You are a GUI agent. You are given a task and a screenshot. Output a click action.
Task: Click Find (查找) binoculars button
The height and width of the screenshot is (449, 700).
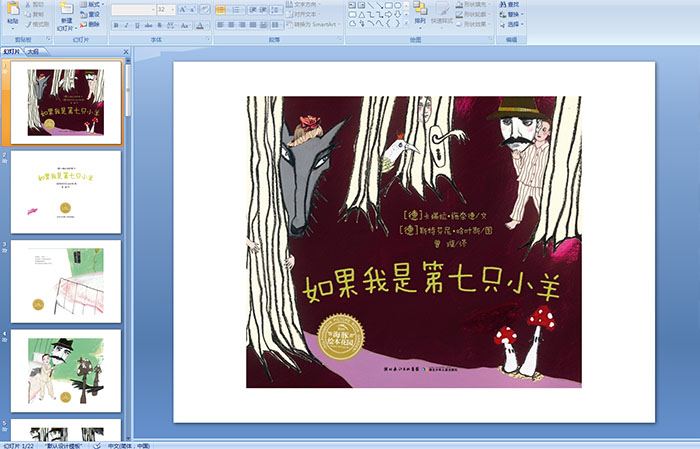(x=509, y=4)
